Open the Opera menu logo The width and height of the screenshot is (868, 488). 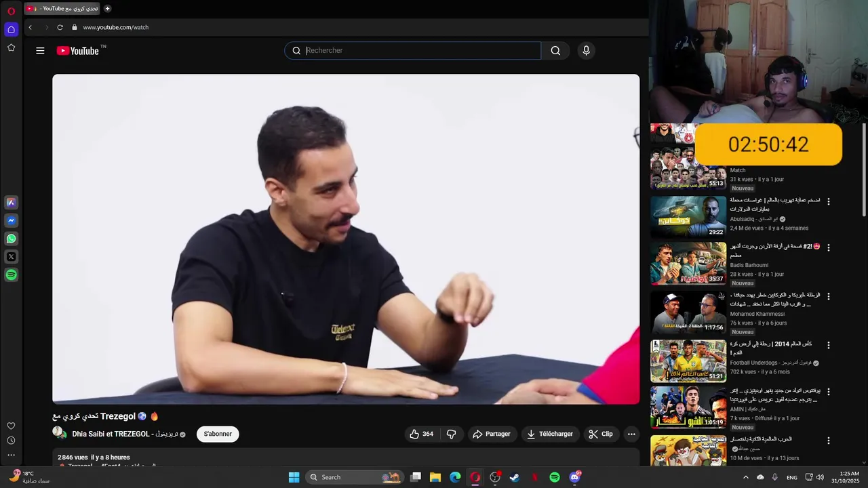[x=11, y=11]
